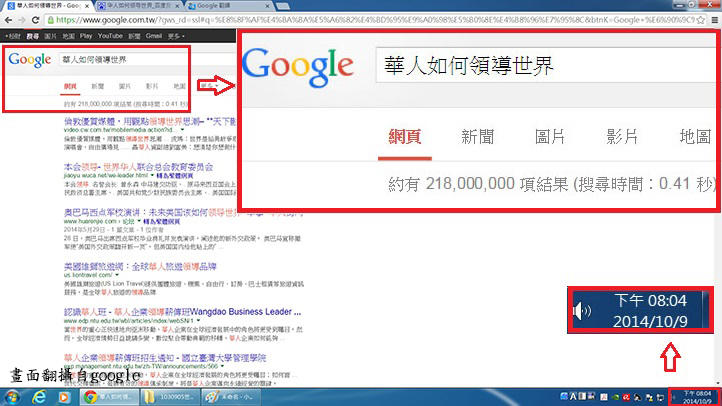
Task: Select the small 新聞 results tab
Action: 98,86
